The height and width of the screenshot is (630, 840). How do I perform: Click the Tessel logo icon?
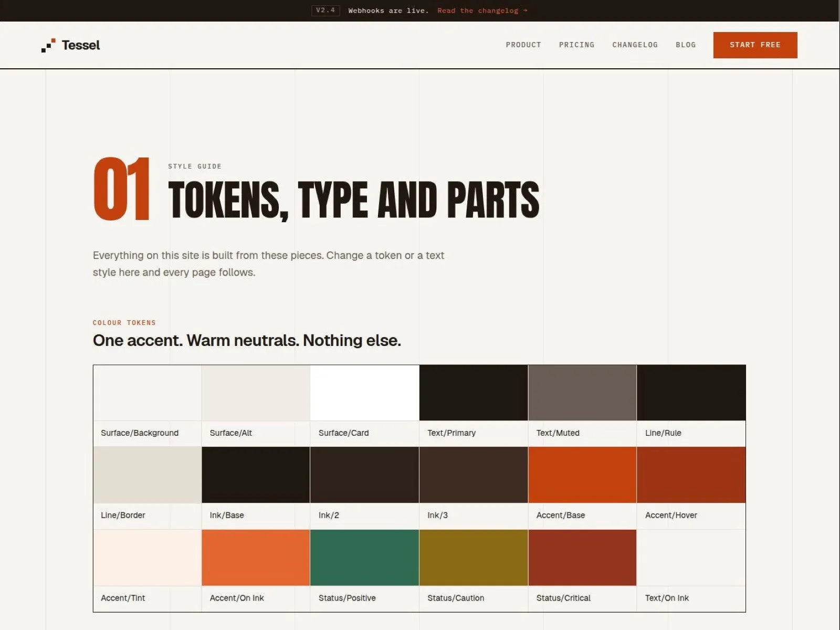pyautogui.click(x=48, y=45)
